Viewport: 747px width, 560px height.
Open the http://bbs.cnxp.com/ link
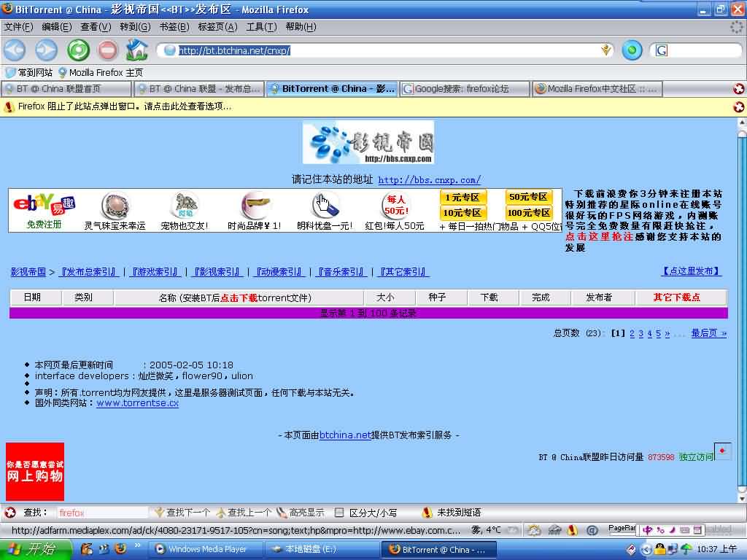429,180
